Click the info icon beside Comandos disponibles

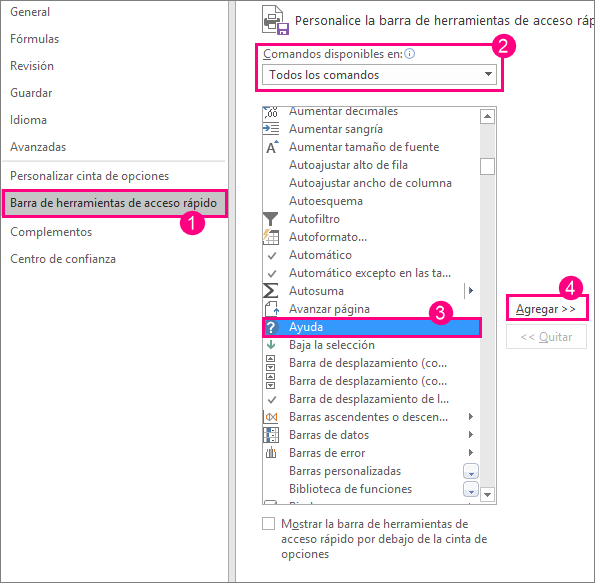[409, 54]
